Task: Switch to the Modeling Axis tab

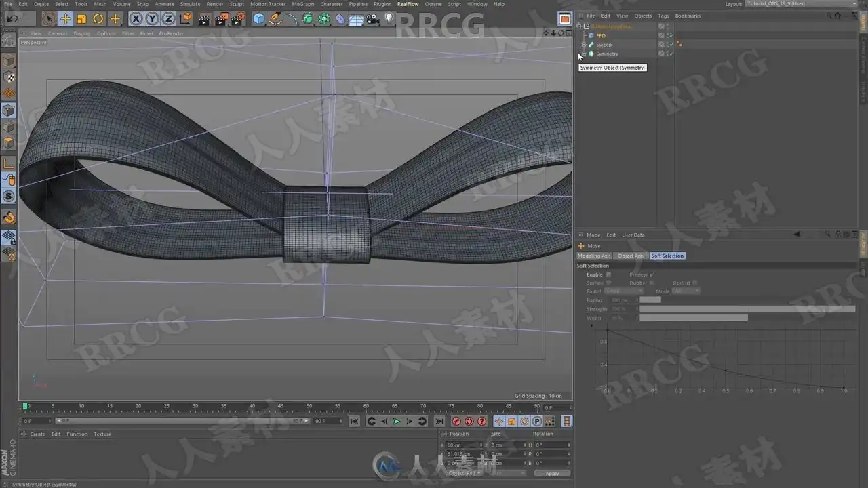Action: tap(594, 256)
